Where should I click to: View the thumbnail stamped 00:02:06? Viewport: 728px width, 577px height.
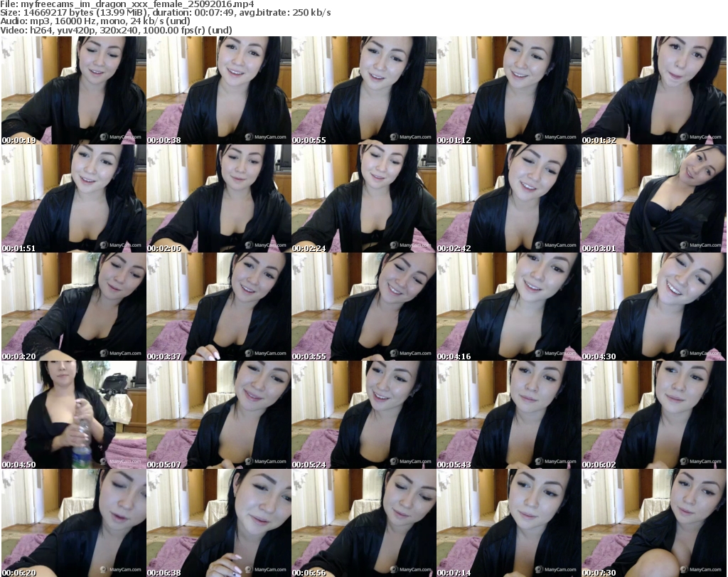219,198
